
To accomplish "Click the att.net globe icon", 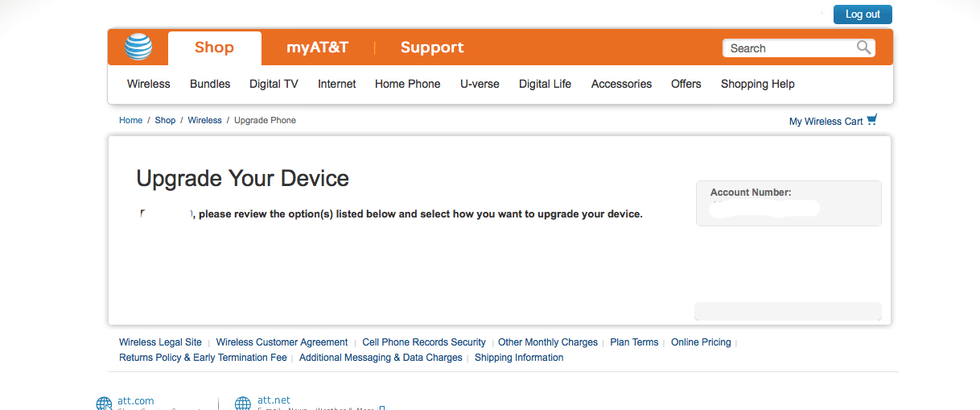I will click(243, 404).
